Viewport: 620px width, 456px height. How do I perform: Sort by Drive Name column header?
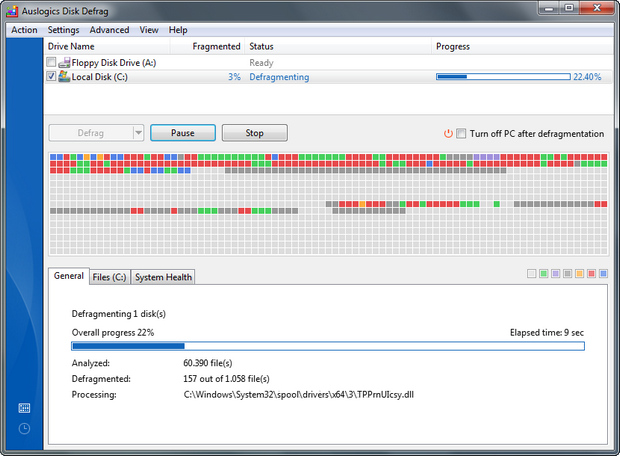coord(107,47)
